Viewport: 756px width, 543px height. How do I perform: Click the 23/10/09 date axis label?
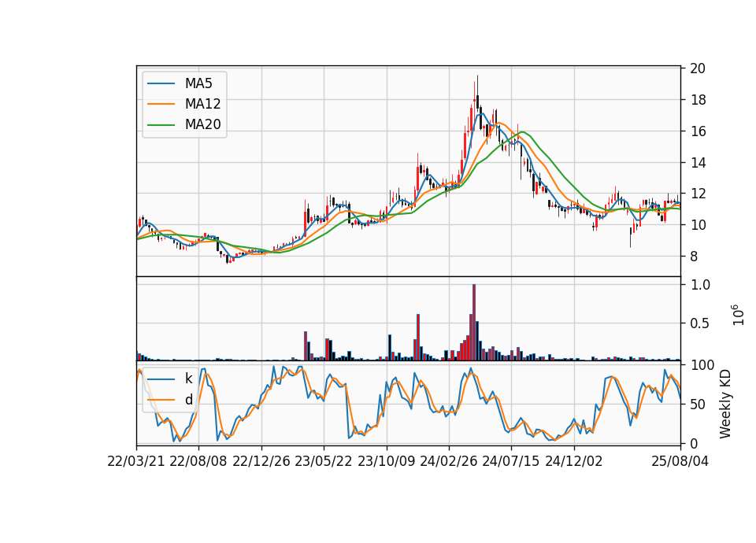click(386, 461)
